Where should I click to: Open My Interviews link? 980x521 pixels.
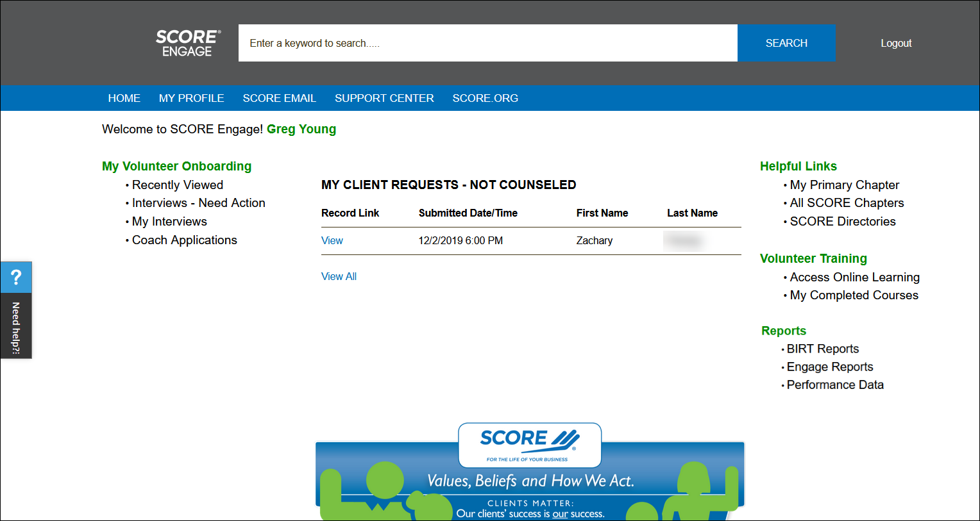tap(169, 221)
